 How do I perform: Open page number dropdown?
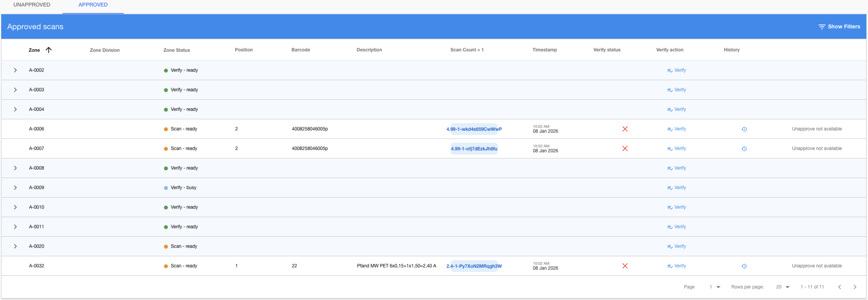point(714,287)
